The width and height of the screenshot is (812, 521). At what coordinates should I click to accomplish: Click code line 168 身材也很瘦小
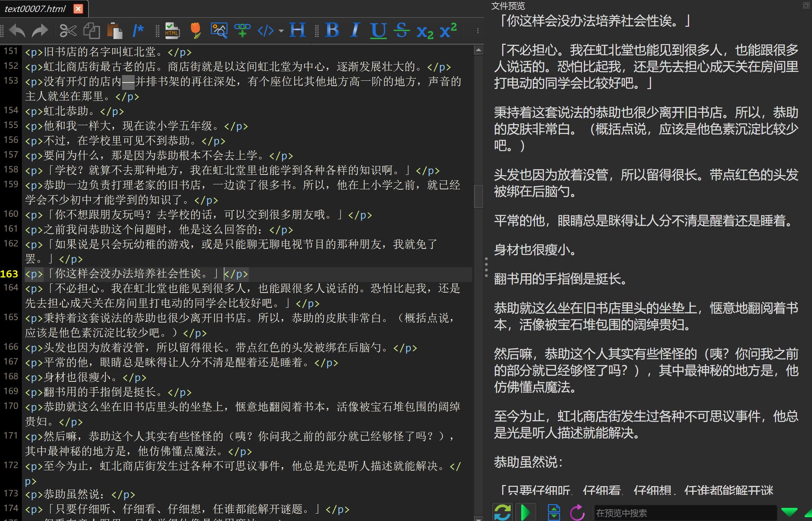pos(86,377)
